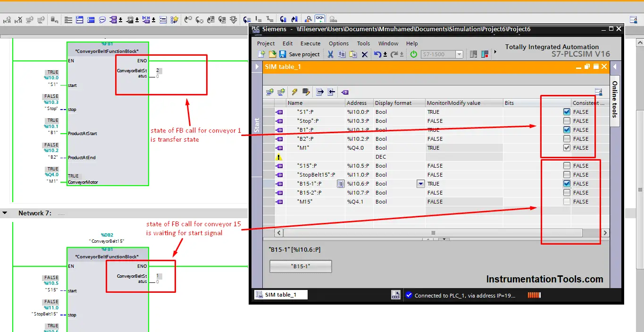Click the "ConveyorBeltFunctionBlock" title in Network 7
The width and height of the screenshot is (644, 332).
coord(108,257)
